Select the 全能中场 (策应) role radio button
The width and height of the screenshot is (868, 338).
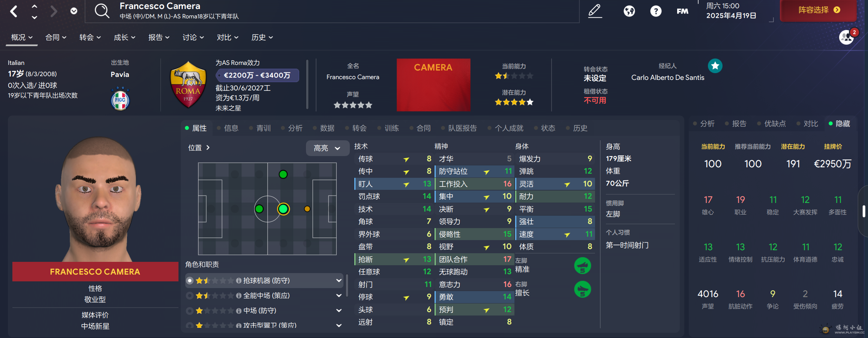190,296
